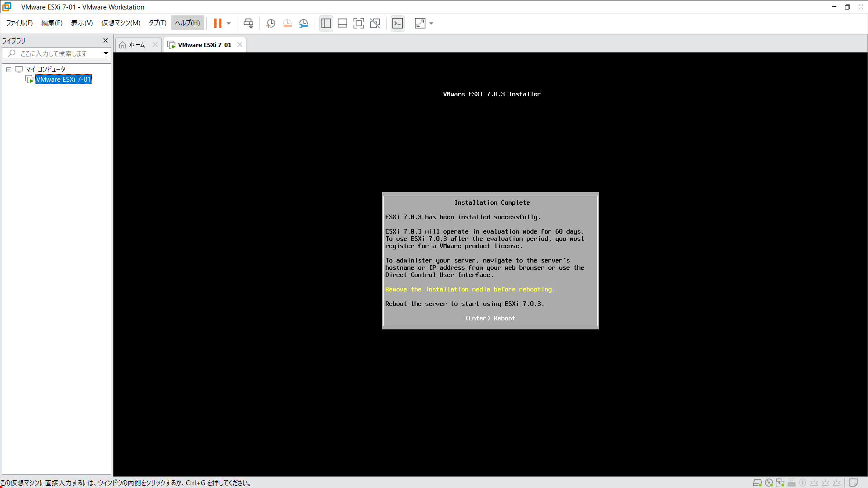Click Send Ctrl+Alt+Del icon
Screen dimensions: 868x488
coord(248,23)
